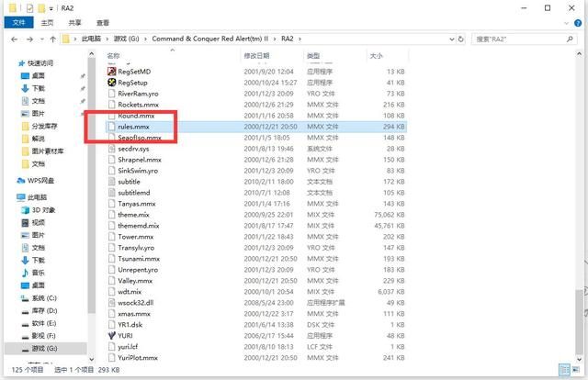The width and height of the screenshot is (588, 380).
Task: Open the 共享 ribbon tab
Action: [74, 23]
